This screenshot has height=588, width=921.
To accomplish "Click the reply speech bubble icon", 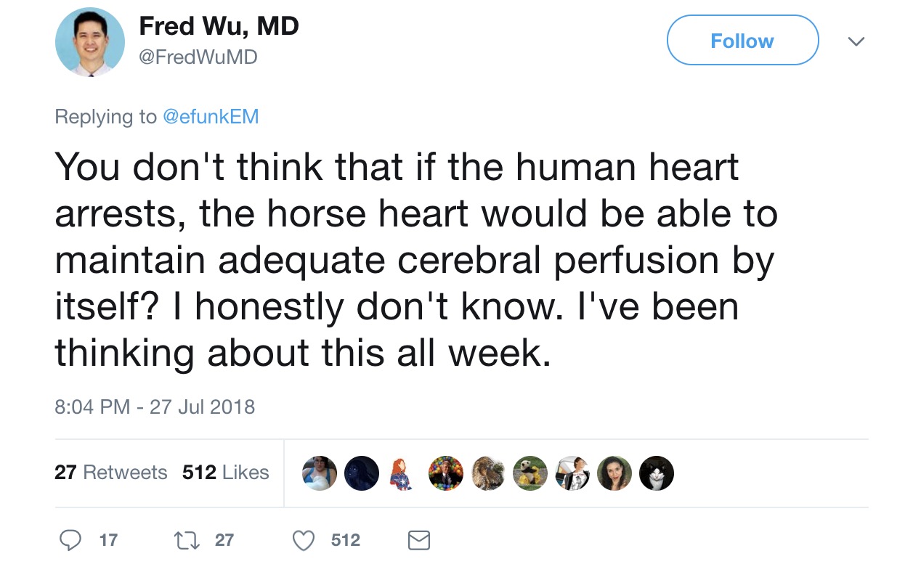I will pyautogui.click(x=70, y=540).
